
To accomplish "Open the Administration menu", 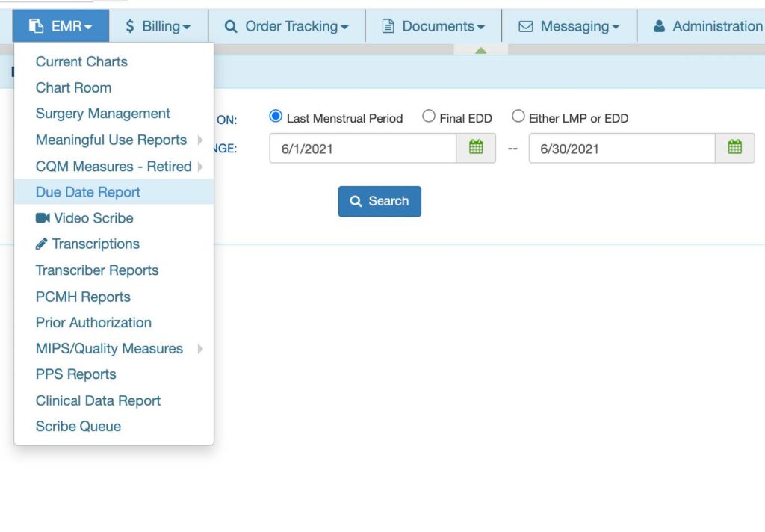I will click(707, 26).
